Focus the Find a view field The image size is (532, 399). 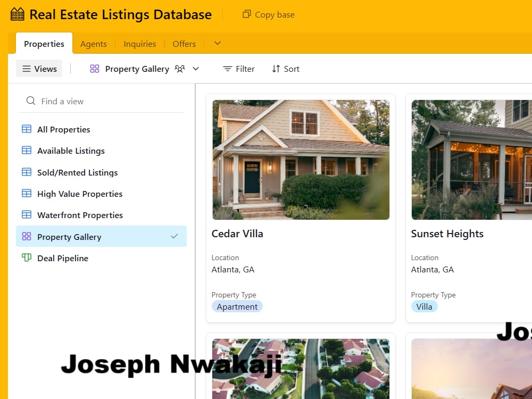tap(102, 101)
